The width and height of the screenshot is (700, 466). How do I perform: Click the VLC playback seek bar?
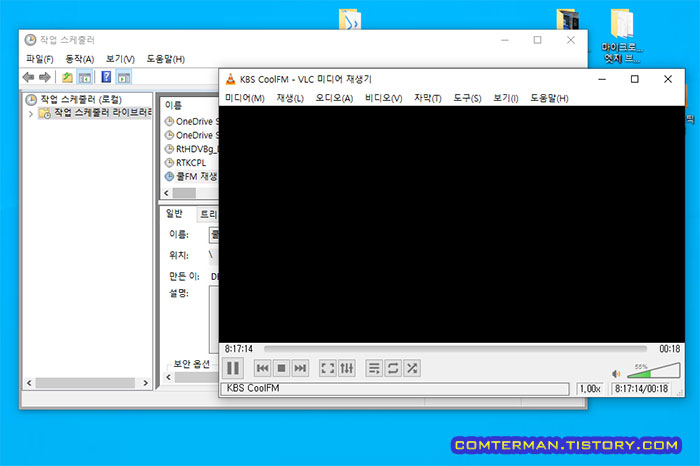coord(455,349)
